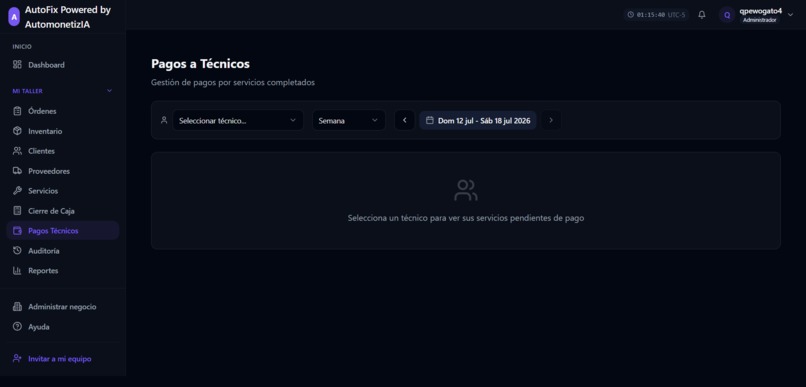Expand the user account menu chevron
The height and width of the screenshot is (387, 806).
[790, 15]
